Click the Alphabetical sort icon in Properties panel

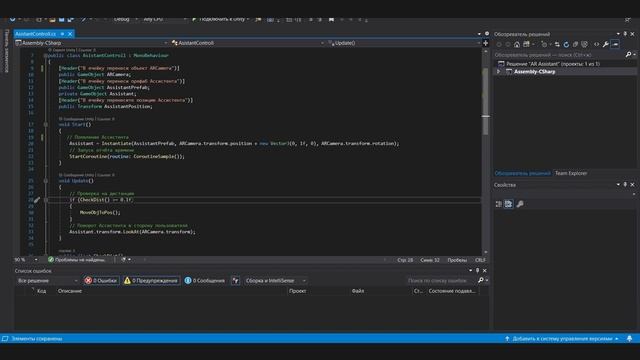tap(509, 204)
